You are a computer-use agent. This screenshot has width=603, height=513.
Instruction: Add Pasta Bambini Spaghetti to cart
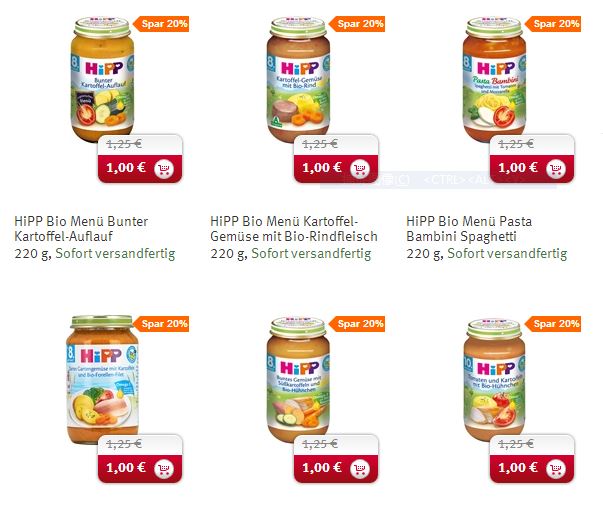556,168
